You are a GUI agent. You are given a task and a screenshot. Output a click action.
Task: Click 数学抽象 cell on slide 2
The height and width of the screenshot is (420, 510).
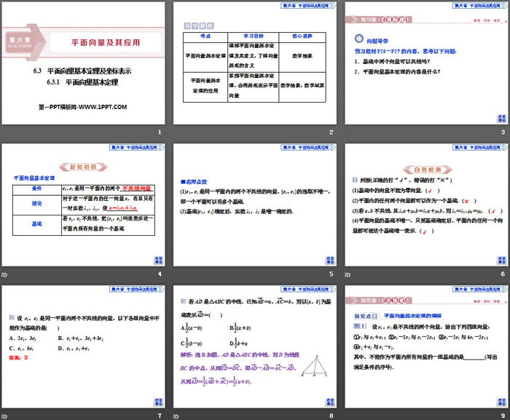point(302,56)
